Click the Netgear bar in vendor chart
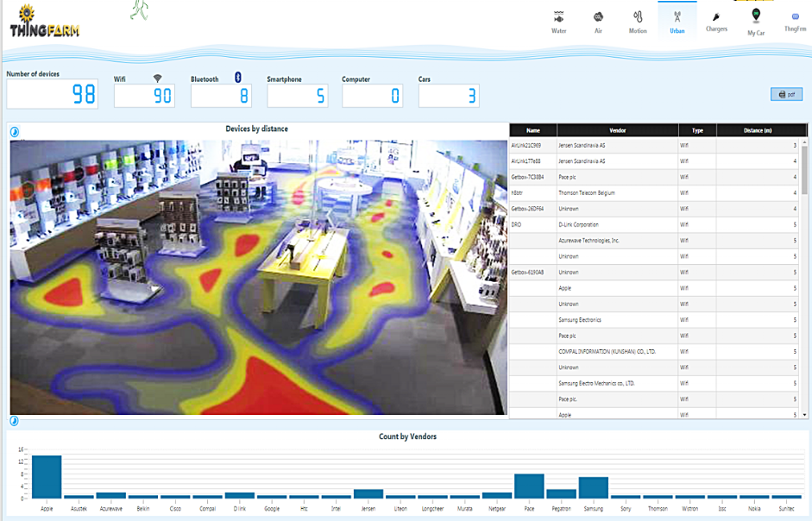812x521 pixels. pyautogui.click(x=497, y=496)
